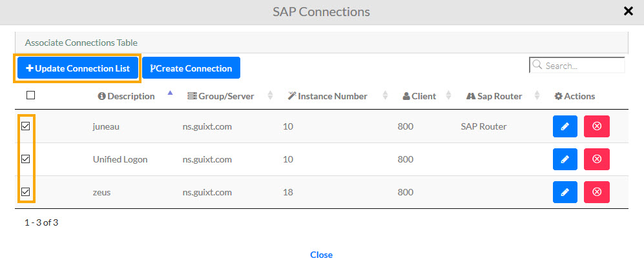Viewport: 644px width, 265px height.
Task: Uncheck the zeus row checkbox
Action: coord(26,191)
